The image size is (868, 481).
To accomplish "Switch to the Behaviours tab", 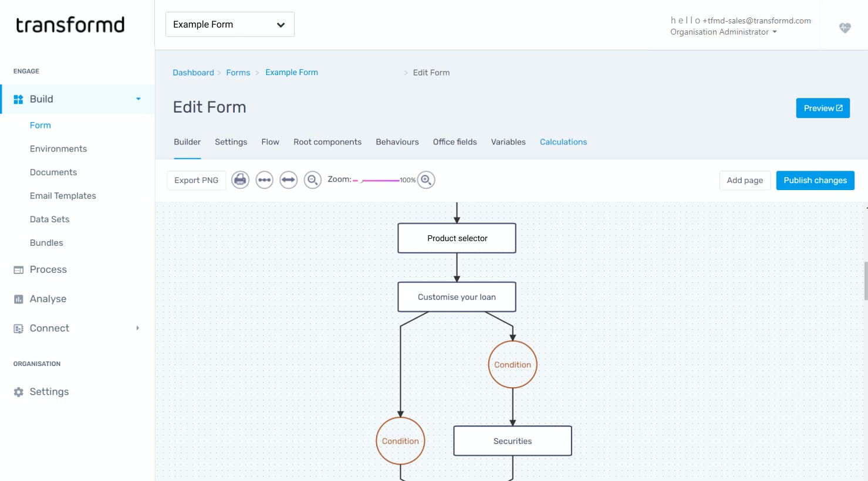I will [x=397, y=142].
